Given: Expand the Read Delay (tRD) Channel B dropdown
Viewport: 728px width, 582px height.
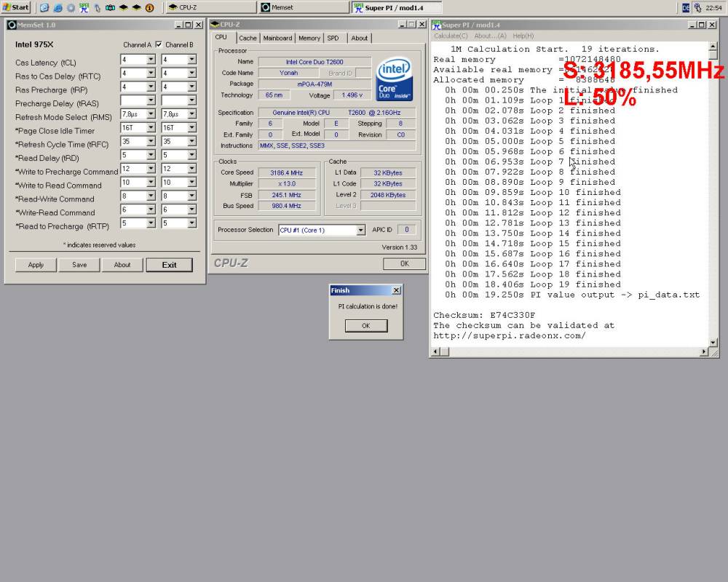Looking at the screenshot, I should (x=191, y=154).
